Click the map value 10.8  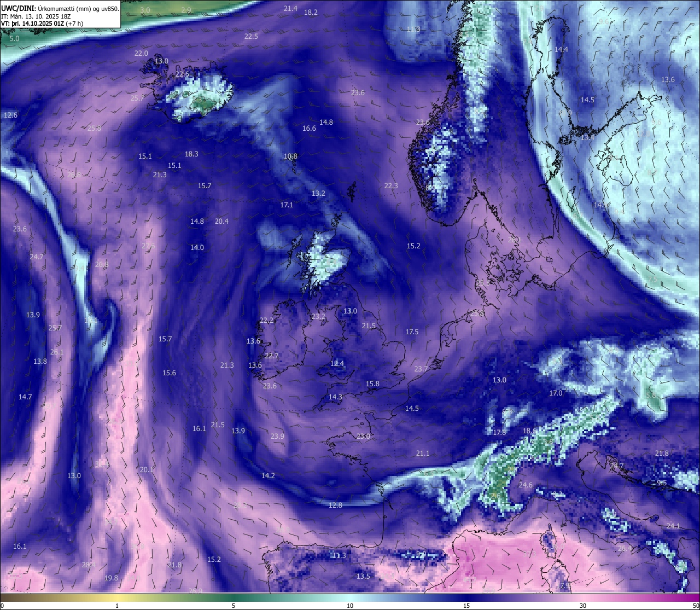pyautogui.click(x=290, y=156)
